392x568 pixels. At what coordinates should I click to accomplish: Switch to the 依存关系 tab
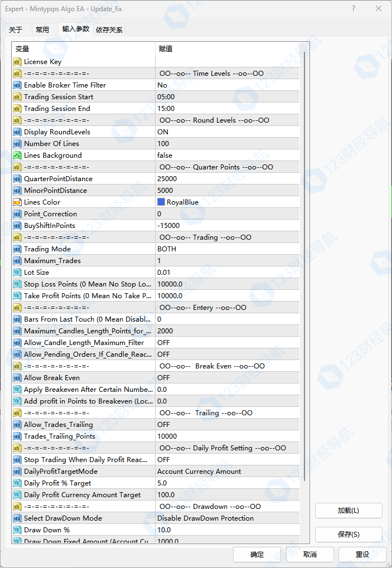pos(109,30)
